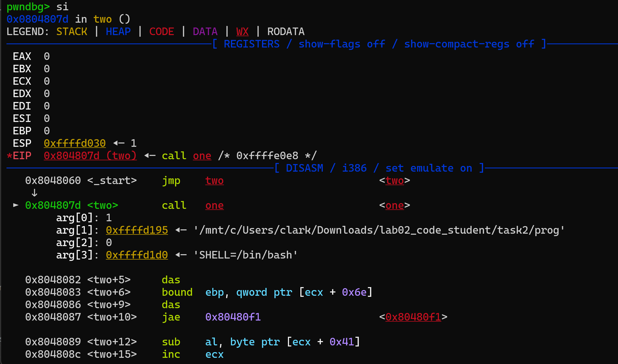Click the underlined ESP address 0xffffd030
The width and height of the screenshot is (618, 364).
click(x=75, y=143)
